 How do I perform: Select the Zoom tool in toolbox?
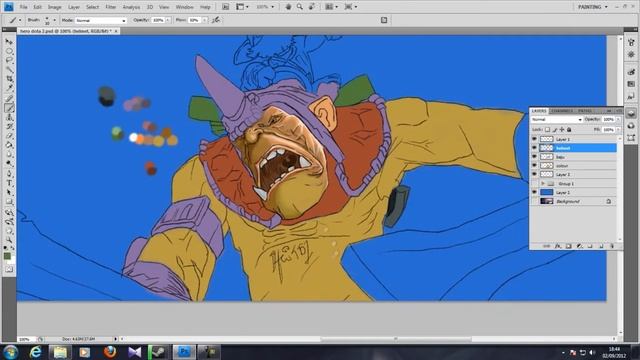(9, 240)
